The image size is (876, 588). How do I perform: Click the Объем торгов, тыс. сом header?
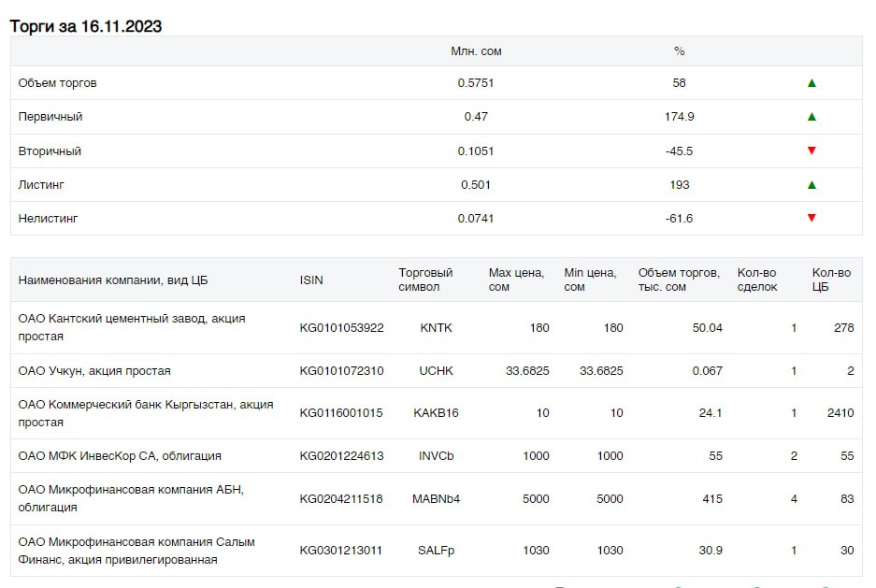click(679, 280)
